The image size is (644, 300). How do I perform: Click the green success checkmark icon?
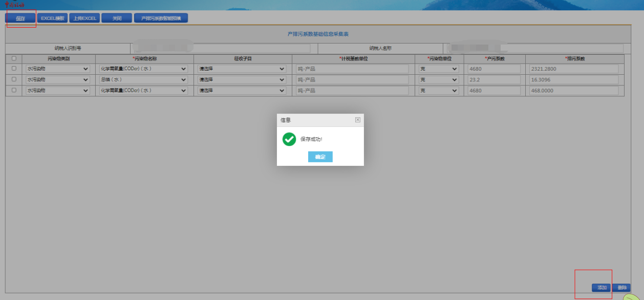[x=289, y=139]
